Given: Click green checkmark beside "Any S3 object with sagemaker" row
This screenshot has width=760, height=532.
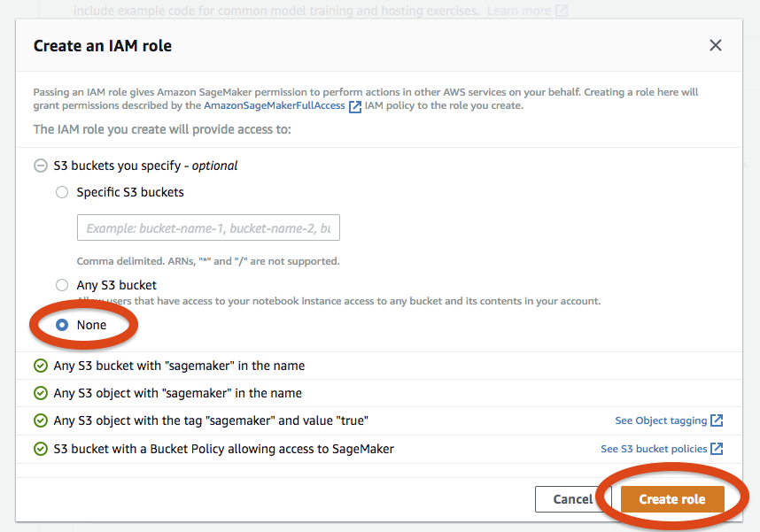Looking at the screenshot, I should click(x=40, y=392).
